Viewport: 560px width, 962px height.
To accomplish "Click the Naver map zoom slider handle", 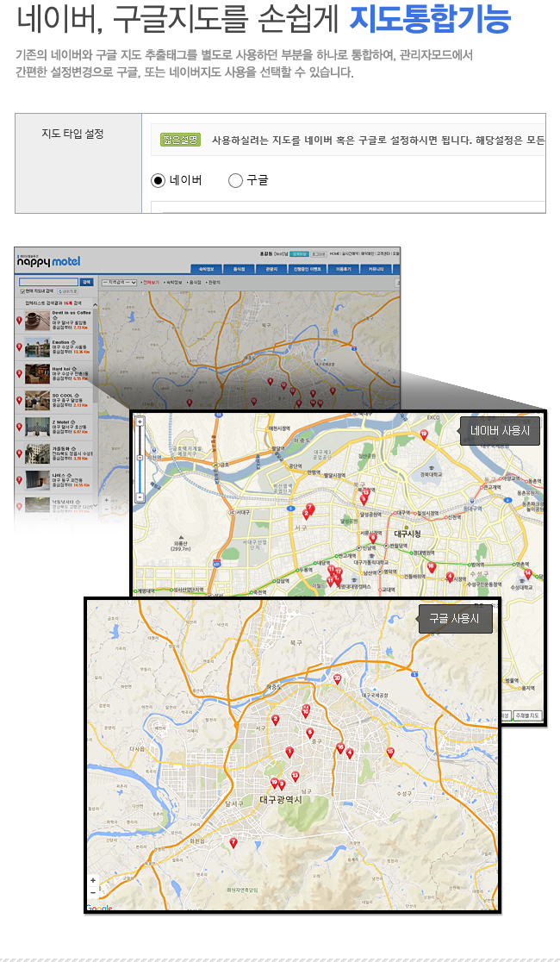I will (140, 458).
